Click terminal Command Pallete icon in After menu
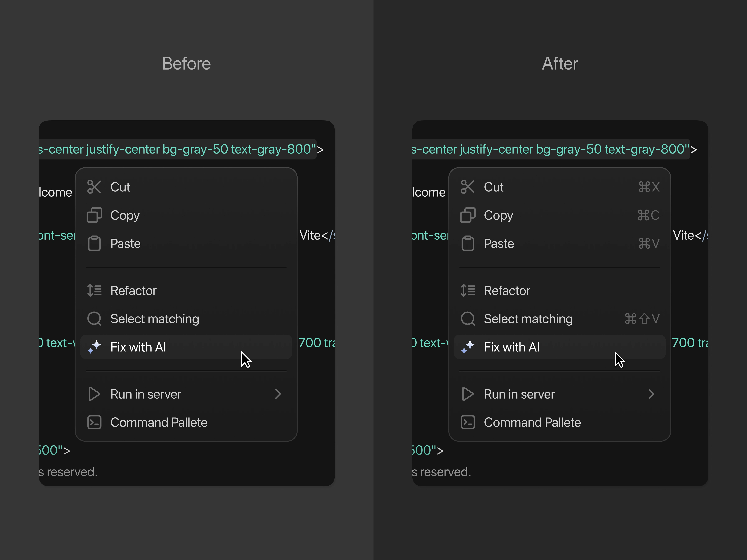The height and width of the screenshot is (560, 747). click(468, 422)
